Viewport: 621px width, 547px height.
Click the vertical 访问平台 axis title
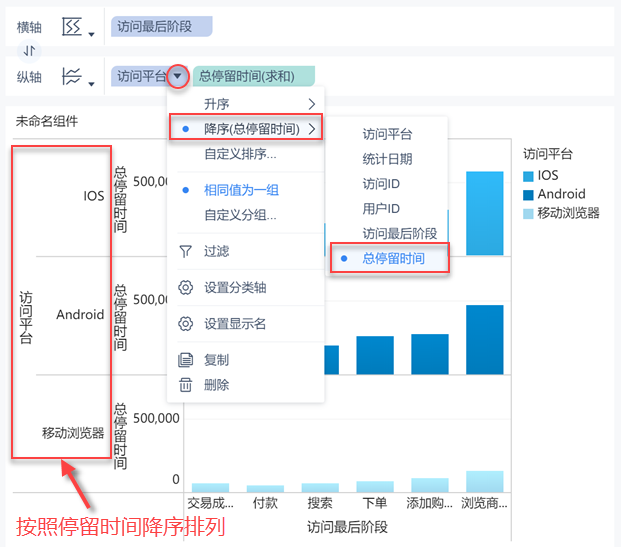26,318
